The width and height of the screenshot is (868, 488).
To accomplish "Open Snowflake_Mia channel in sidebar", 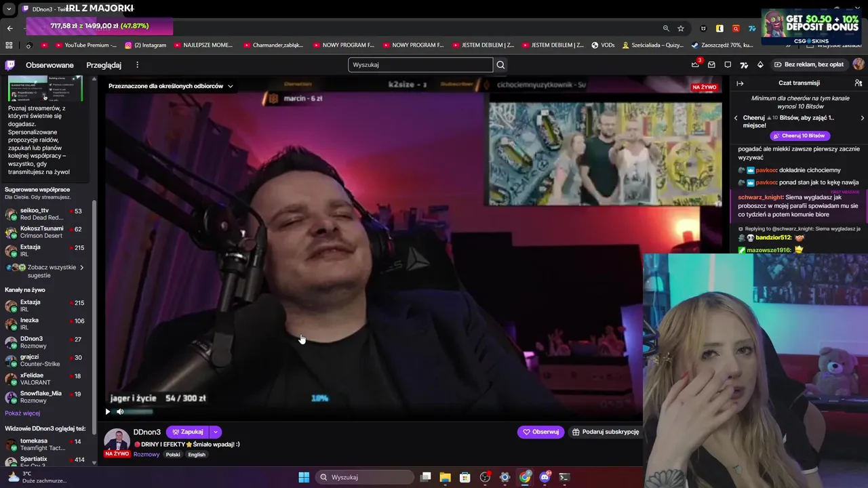I will [x=46, y=397].
